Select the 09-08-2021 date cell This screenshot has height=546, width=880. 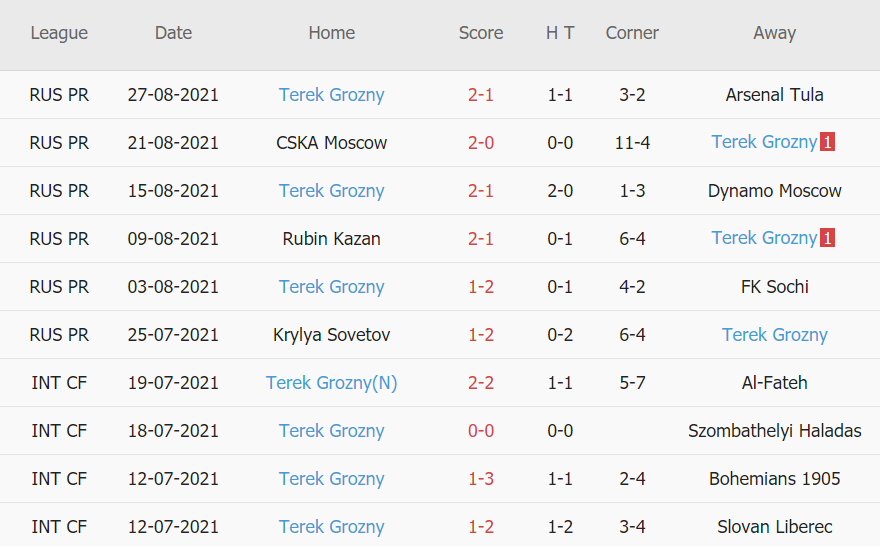[x=173, y=239]
